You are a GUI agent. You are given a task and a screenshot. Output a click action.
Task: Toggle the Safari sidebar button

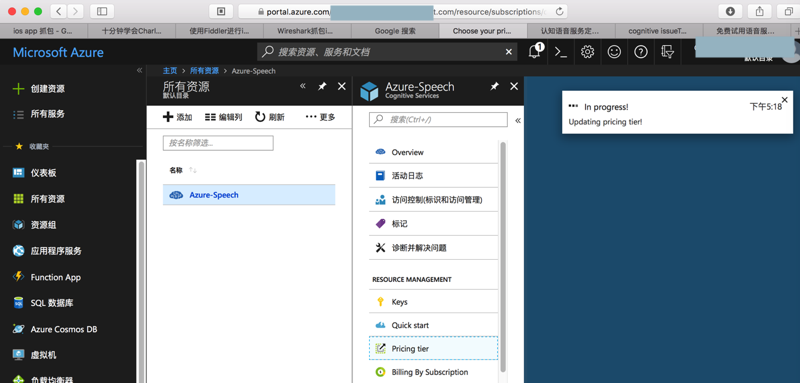coord(102,11)
